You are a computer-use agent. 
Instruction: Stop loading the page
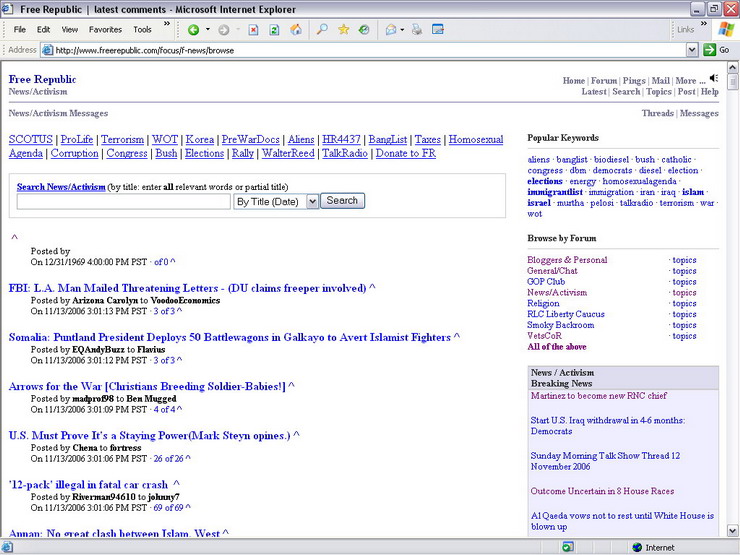(253, 30)
